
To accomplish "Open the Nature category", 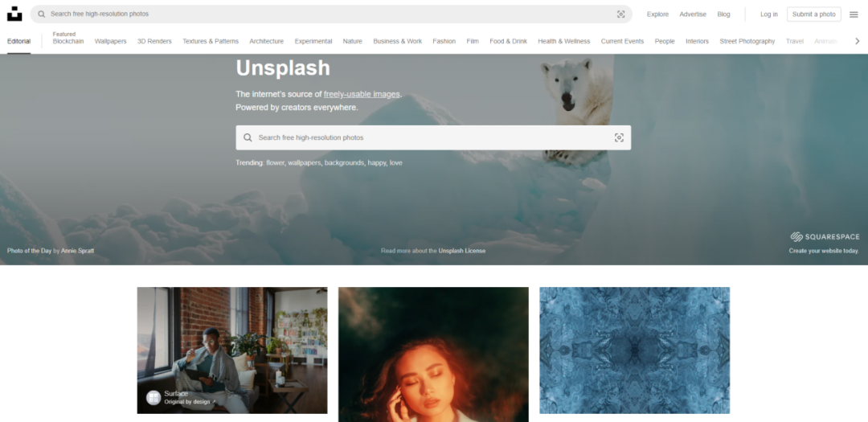I will (353, 42).
